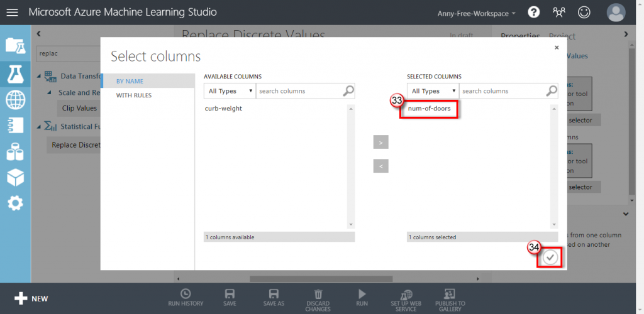Open Available Columns All Types dropdown
Screen dimensions: 644x314
coord(230,91)
